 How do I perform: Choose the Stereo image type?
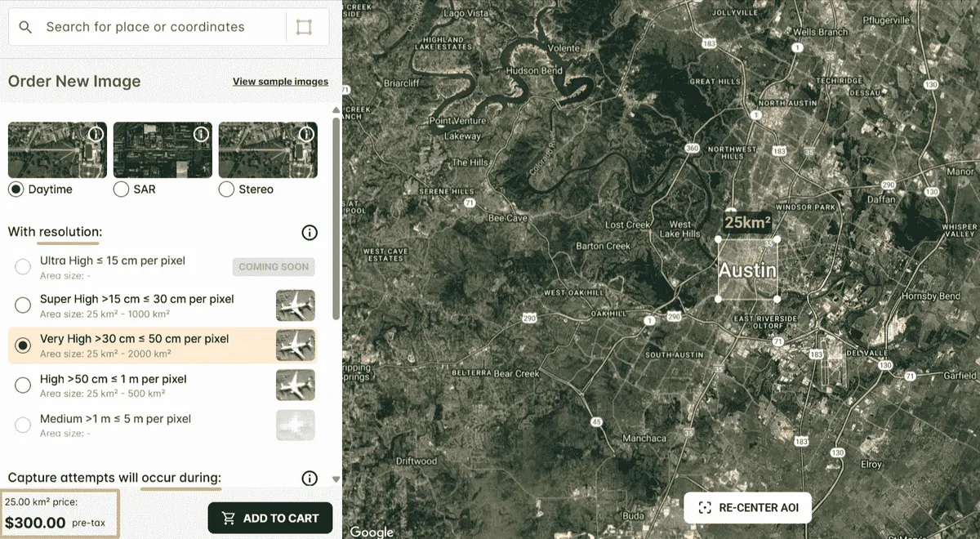point(226,189)
